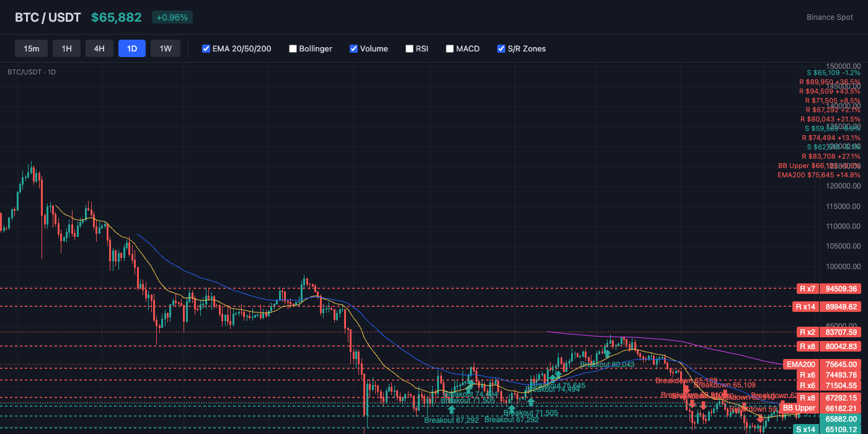Click the R $94,509 +43.5% legend line

830,91
